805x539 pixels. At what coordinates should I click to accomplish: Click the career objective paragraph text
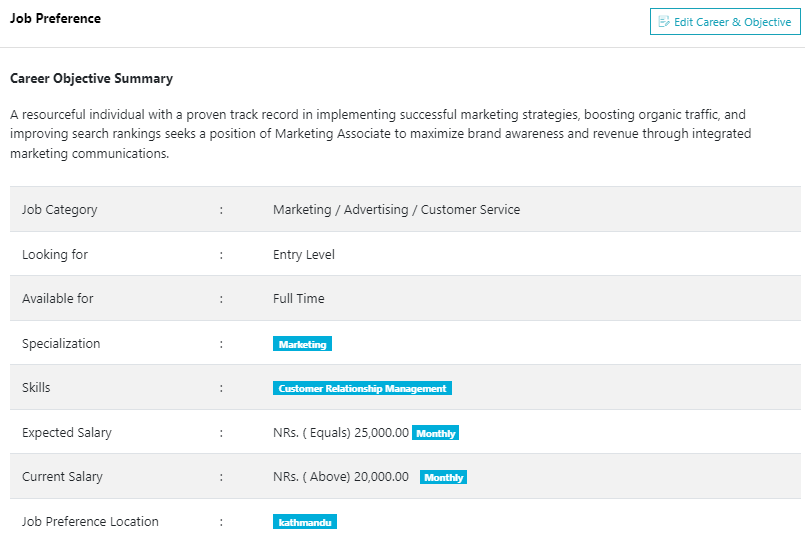pyautogui.click(x=380, y=134)
